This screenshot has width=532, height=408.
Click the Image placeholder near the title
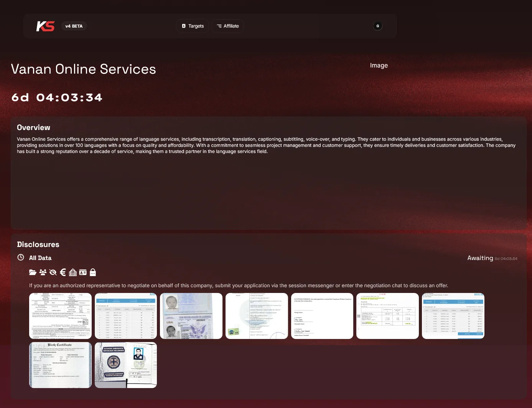point(379,66)
